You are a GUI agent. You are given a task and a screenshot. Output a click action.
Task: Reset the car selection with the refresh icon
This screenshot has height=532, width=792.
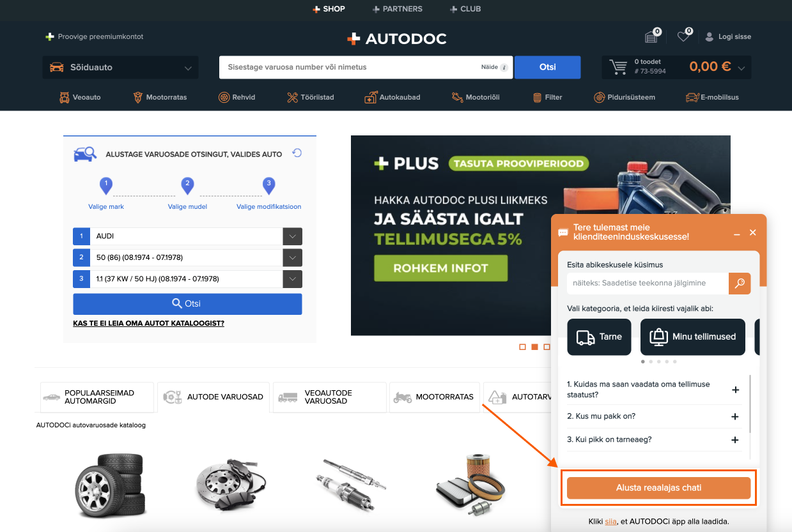pos(297,153)
